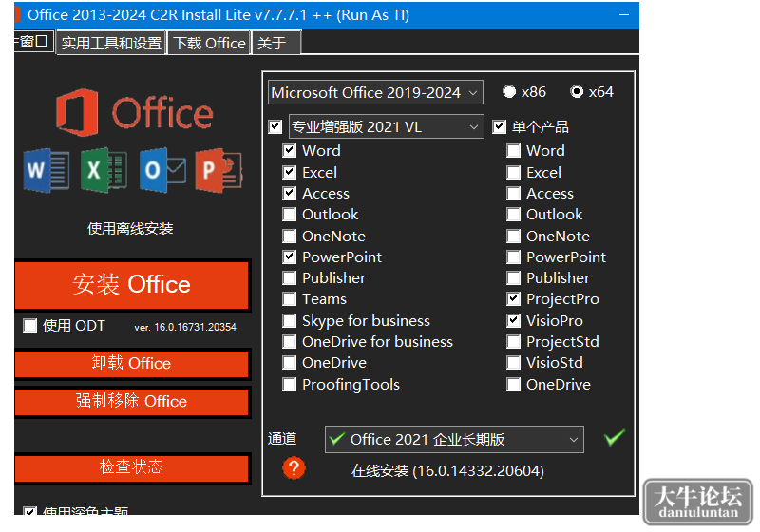This screenshot has width=760, height=532.
Task: Enable Outlook in the suite list
Action: point(290,215)
